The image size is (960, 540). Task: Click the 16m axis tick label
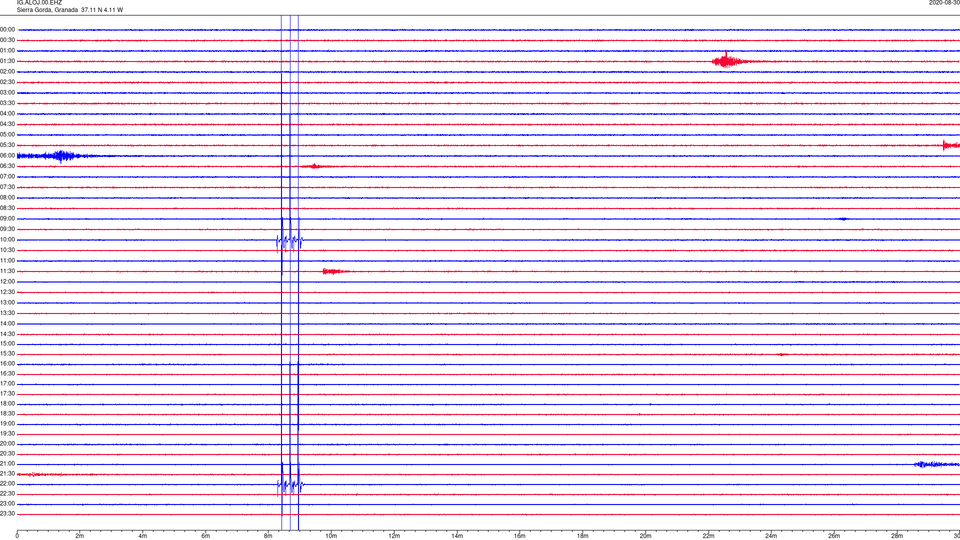(520, 536)
